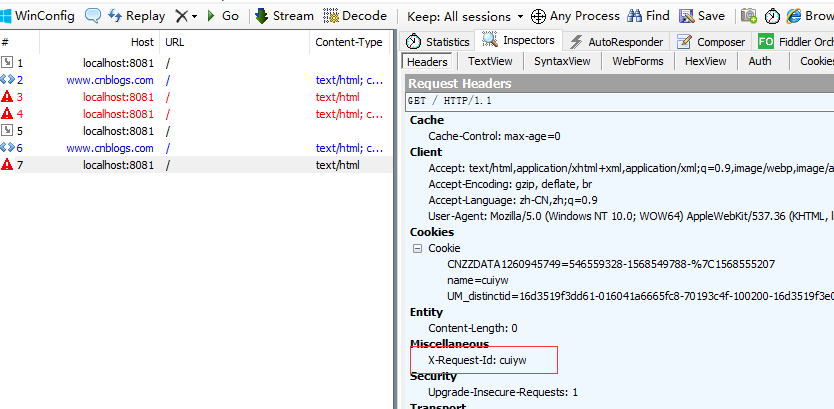Image resolution: width=834 pixels, height=409 pixels.
Task: Switch to the Composer tab
Action: 711,42
